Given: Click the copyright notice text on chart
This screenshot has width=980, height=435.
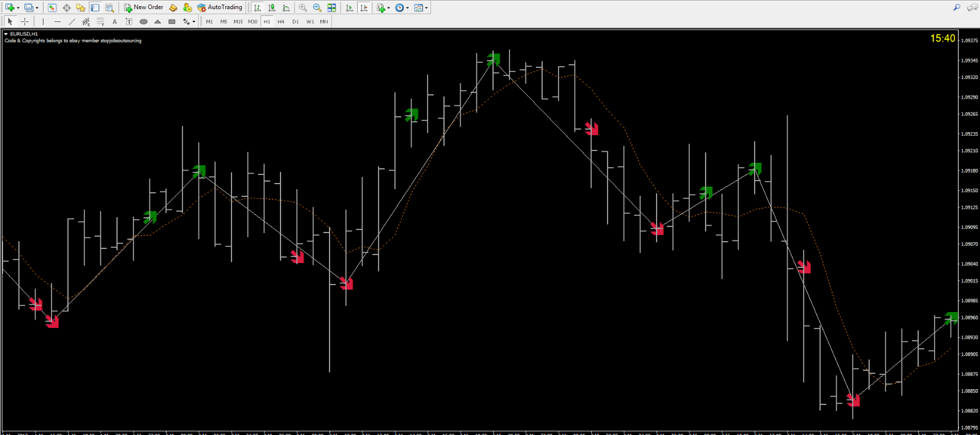Looking at the screenshot, I should (x=73, y=41).
